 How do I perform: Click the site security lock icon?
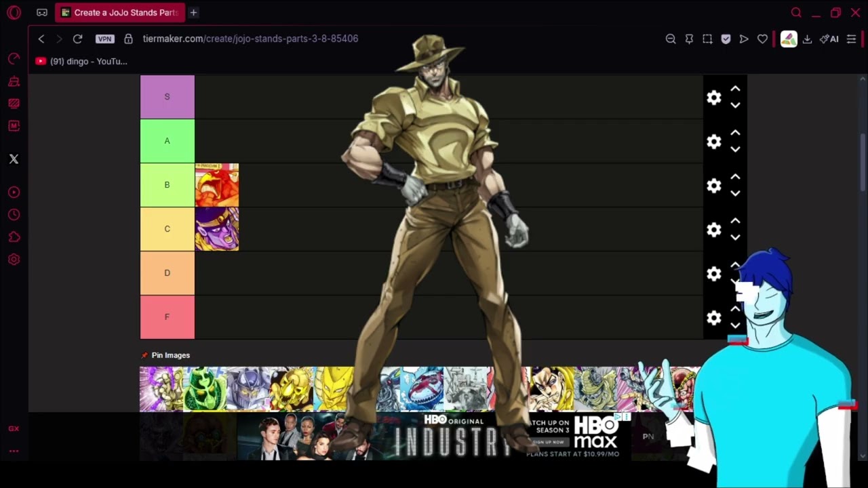point(128,39)
